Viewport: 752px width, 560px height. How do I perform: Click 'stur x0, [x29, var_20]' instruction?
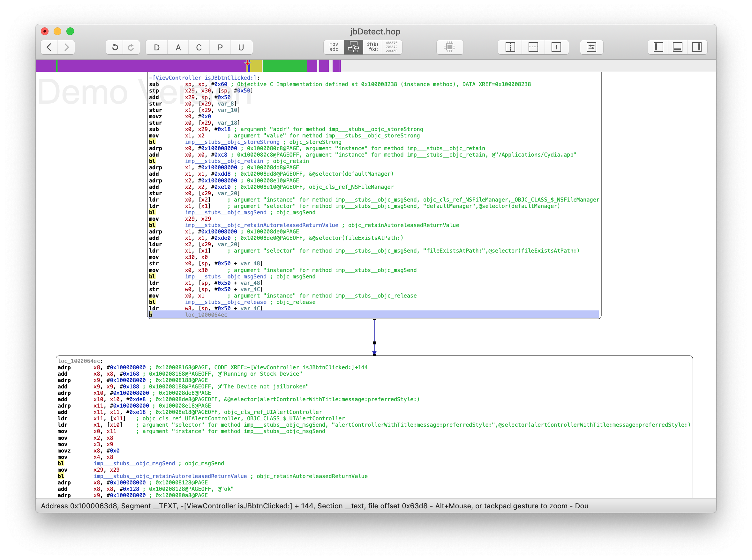click(194, 193)
